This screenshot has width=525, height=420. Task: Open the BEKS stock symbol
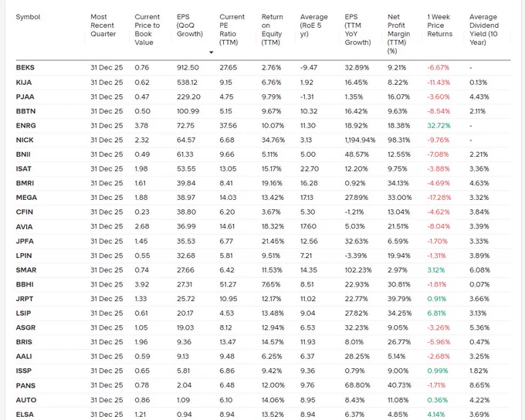(x=25, y=67)
